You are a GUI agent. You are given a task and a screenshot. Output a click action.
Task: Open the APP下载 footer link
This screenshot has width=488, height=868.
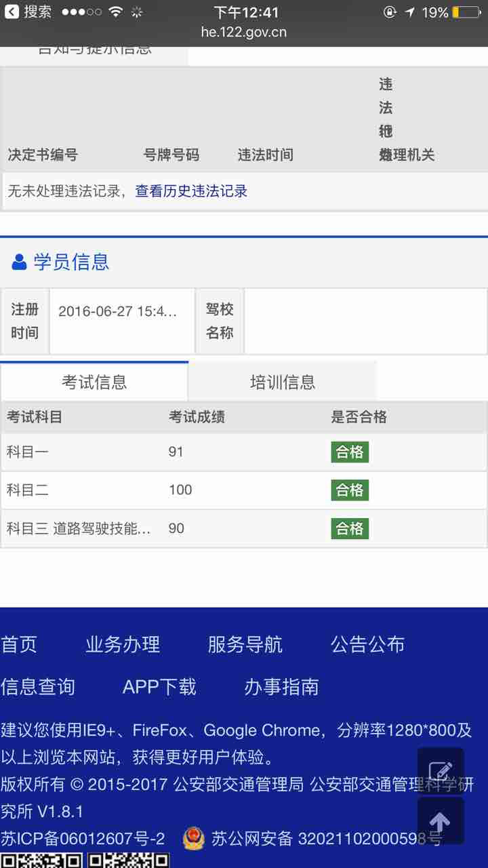(x=159, y=687)
